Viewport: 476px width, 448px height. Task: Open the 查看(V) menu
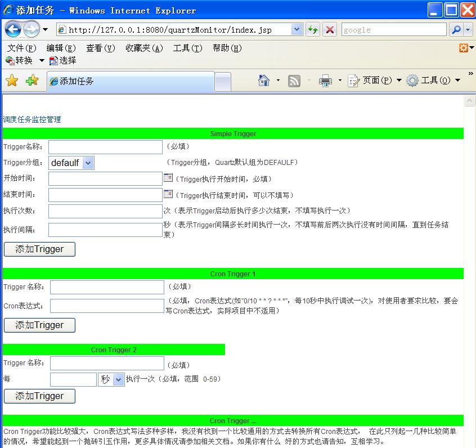click(x=101, y=48)
